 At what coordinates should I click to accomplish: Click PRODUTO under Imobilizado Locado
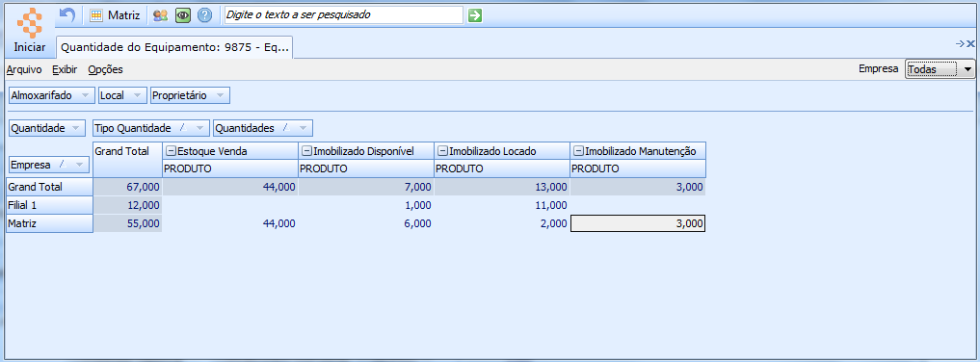pyautogui.click(x=502, y=168)
